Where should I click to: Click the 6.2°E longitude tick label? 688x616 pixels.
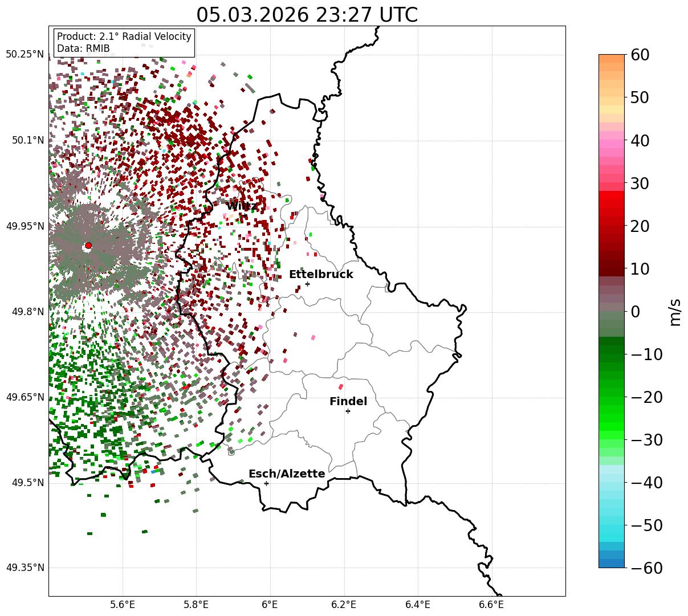(344, 604)
